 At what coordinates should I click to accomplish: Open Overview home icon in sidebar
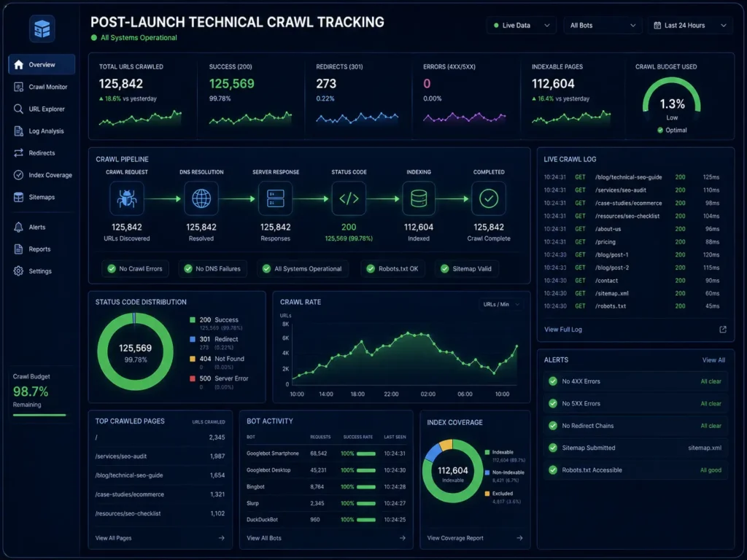tap(18, 65)
